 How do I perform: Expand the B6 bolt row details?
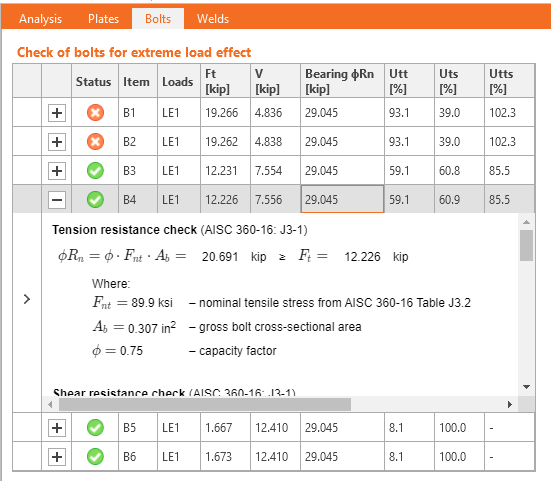[x=57, y=457]
